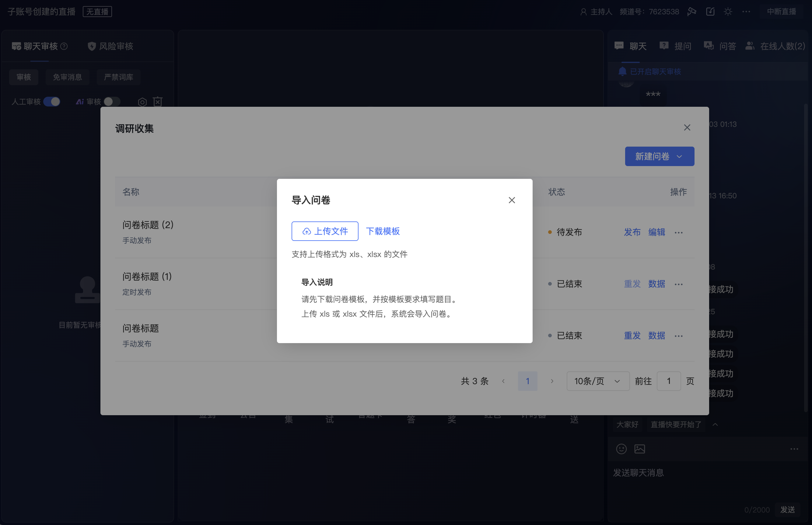812x525 pixels.
Task: Download the questionnaire template
Action: tap(383, 231)
